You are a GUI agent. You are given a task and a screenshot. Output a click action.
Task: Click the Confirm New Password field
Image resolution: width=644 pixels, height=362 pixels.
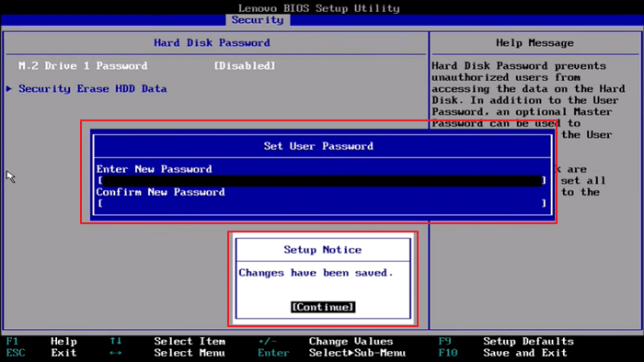point(322,203)
